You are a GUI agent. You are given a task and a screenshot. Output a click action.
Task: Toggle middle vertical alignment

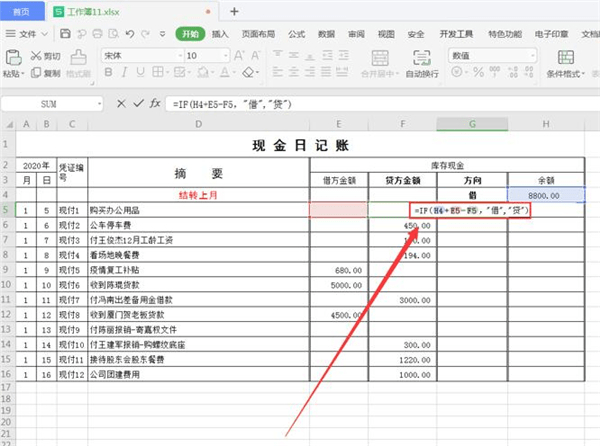293,55
